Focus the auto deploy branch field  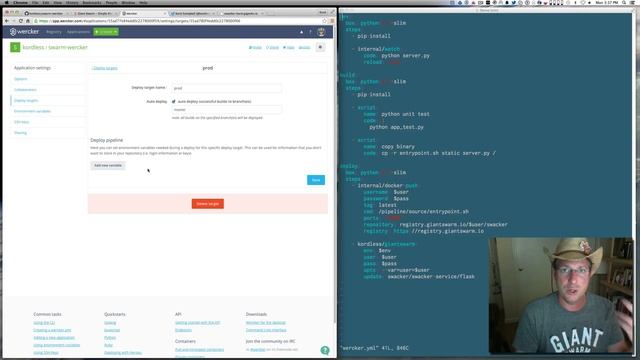click(227, 109)
